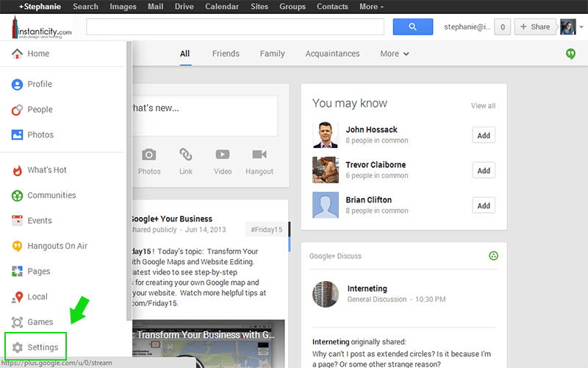Open Calendar in the top bar
588x368 pixels.
(222, 7)
